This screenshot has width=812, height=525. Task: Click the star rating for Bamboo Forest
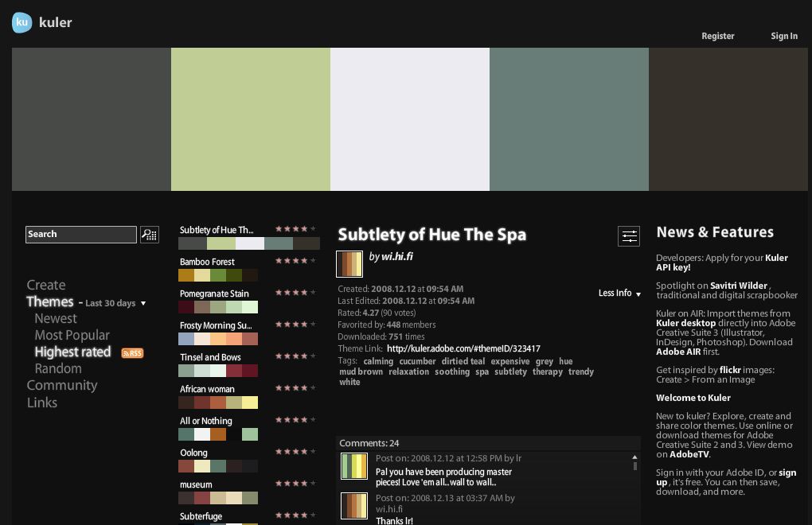tap(295, 261)
